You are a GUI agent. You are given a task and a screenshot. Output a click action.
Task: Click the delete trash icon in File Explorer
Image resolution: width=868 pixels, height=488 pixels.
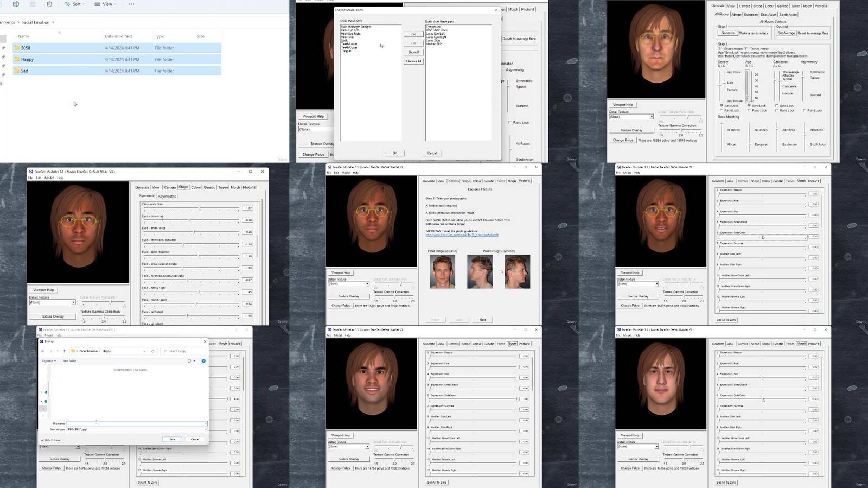[x=49, y=4]
